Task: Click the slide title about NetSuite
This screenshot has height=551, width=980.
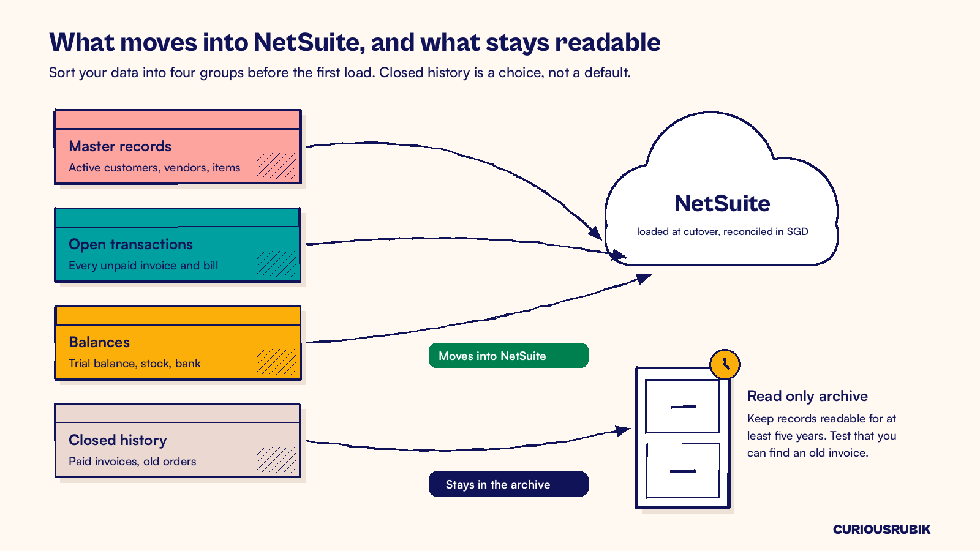Action: pyautogui.click(x=355, y=42)
